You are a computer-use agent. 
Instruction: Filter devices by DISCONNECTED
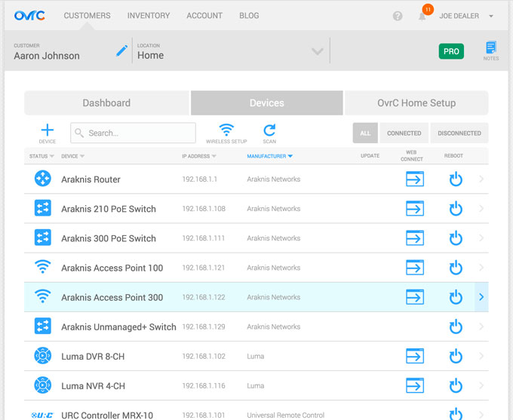click(459, 133)
